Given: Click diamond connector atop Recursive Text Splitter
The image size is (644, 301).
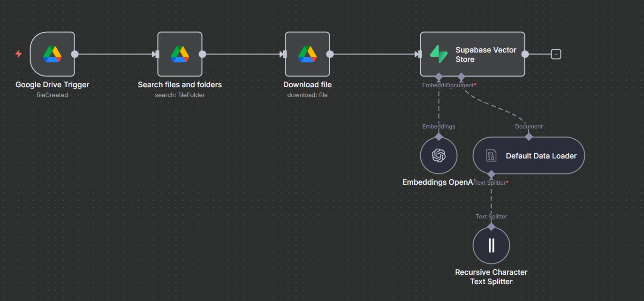Looking at the screenshot, I should (491, 226).
